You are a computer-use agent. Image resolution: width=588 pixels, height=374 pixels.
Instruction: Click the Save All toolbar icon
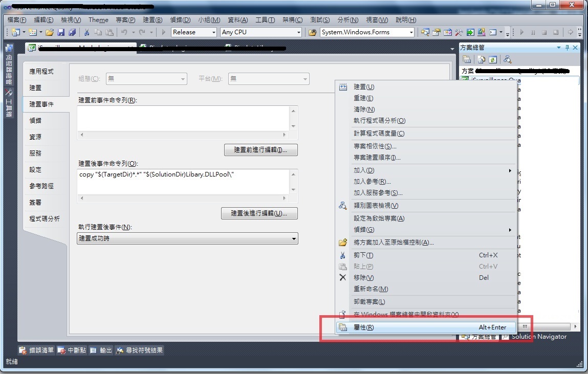click(x=72, y=32)
